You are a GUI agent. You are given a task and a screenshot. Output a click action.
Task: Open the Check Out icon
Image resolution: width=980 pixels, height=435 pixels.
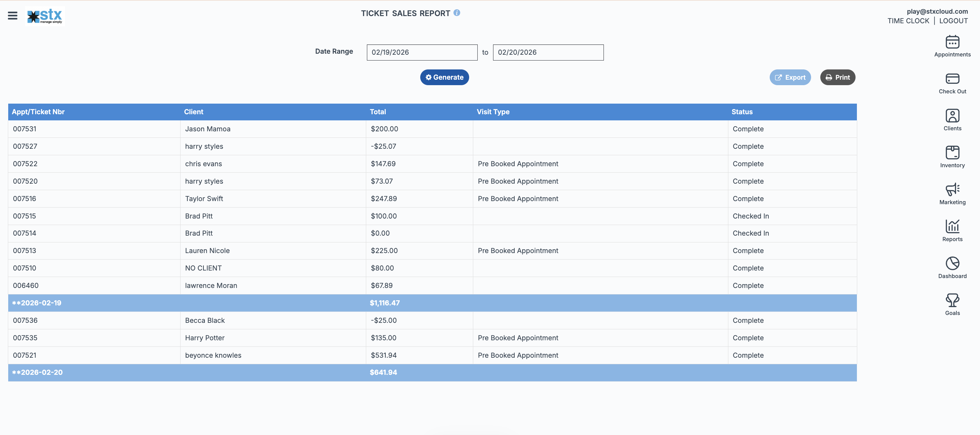tap(952, 79)
